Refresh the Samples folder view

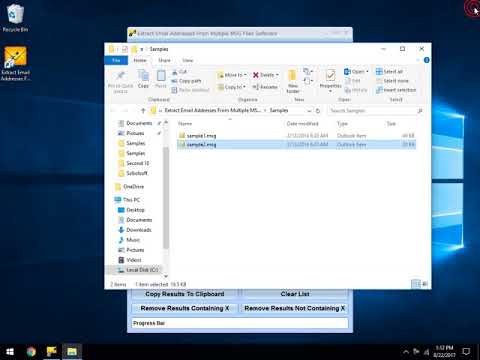click(318, 111)
